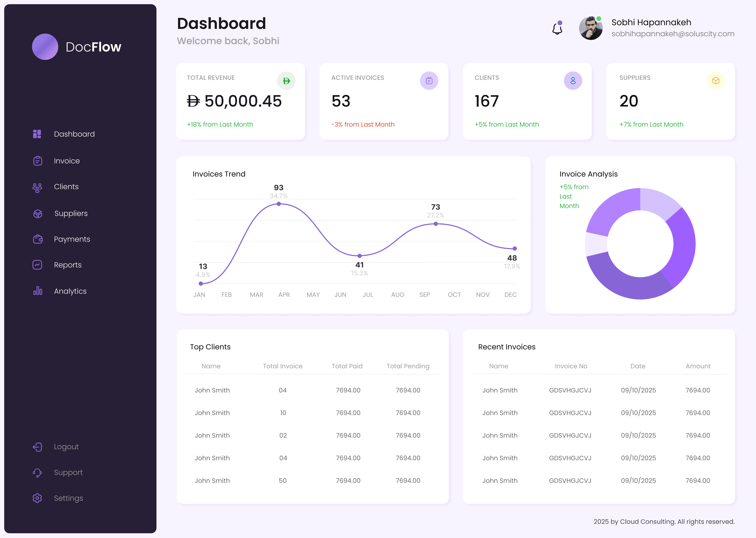Image resolution: width=756 pixels, height=538 pixels.
Task: Click the Analytics bar chart sidebar icon
Action: tap(38, 291)
